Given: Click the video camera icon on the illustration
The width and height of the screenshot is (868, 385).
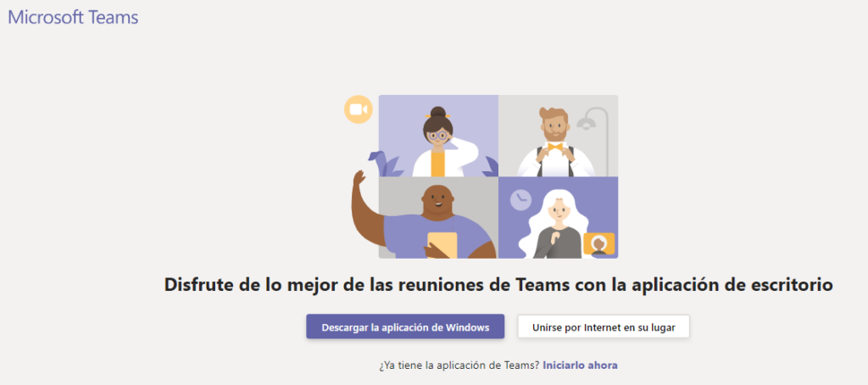Looking at the screenshot, I should (359, 109).
